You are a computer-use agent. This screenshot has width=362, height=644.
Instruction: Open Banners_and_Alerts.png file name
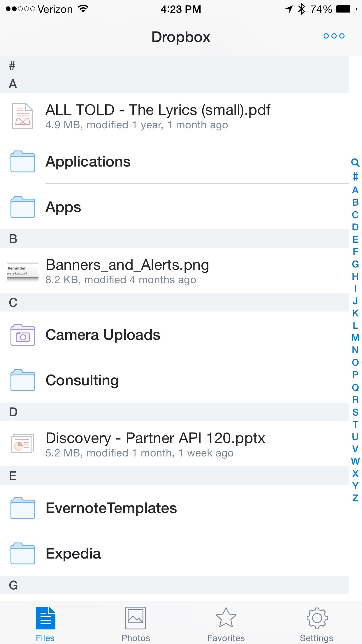click(x=127, y=265)
